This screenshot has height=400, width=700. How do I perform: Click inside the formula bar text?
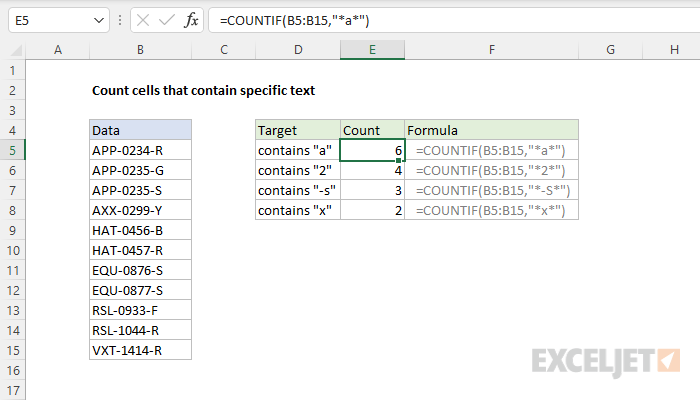click(x=440, y=20)
